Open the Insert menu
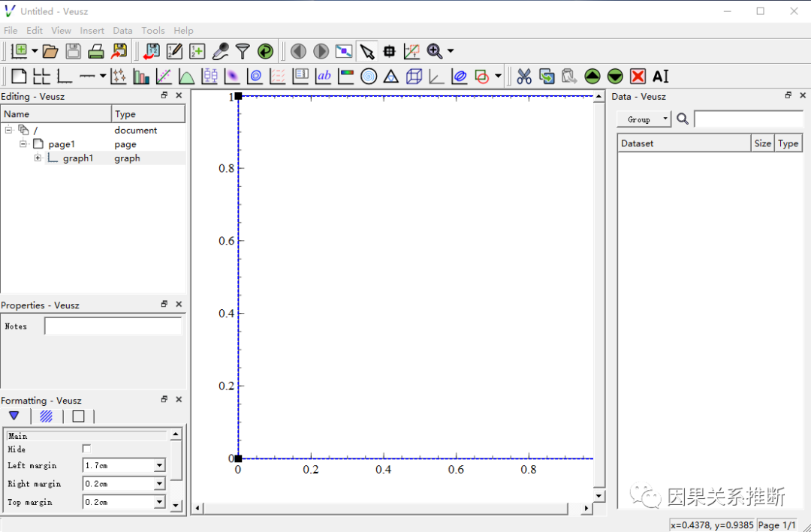Image resolution: width=811 pixels, height=532 pixels. coord(92,31)
